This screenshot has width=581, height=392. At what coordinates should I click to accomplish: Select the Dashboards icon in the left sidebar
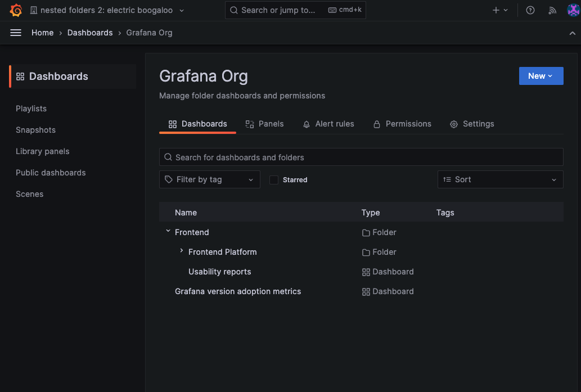[x=20, y=76]
